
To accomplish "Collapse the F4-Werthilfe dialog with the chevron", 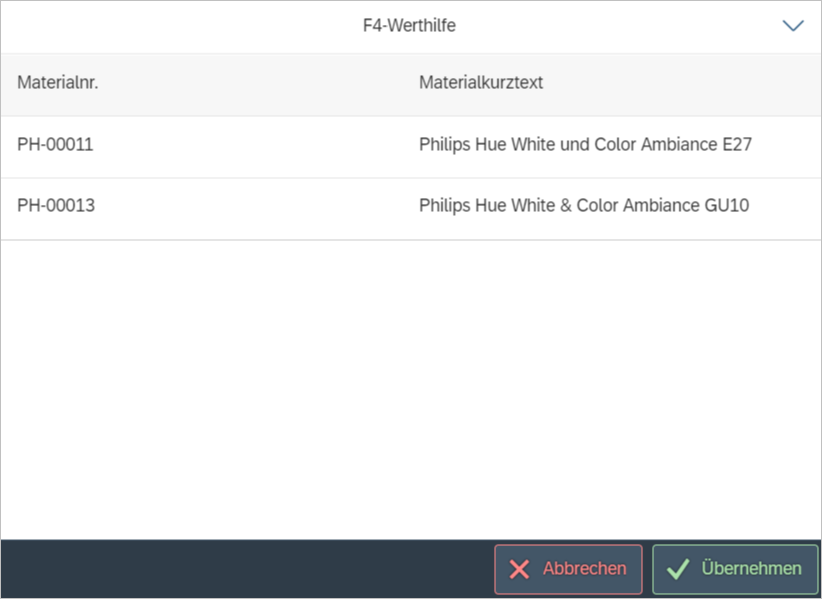I will click(793, 26).
